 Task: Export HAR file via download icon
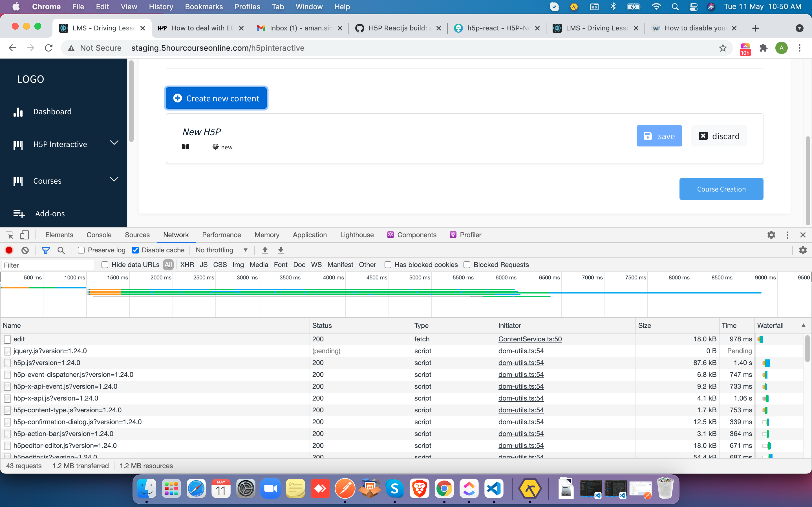coord(281,250)
